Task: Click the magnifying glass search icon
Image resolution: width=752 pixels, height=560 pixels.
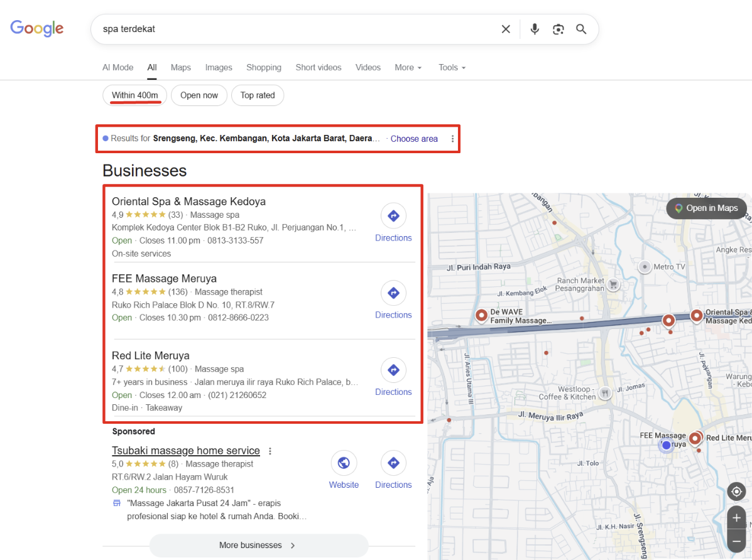Action: click(x=581, y=30)
